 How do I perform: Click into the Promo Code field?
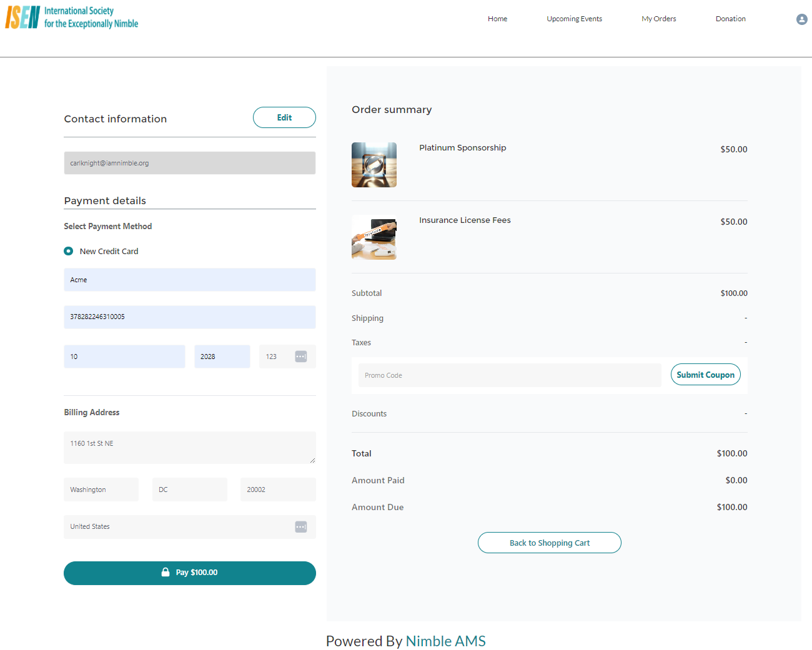pyautogui.click(x=509, y=375)
